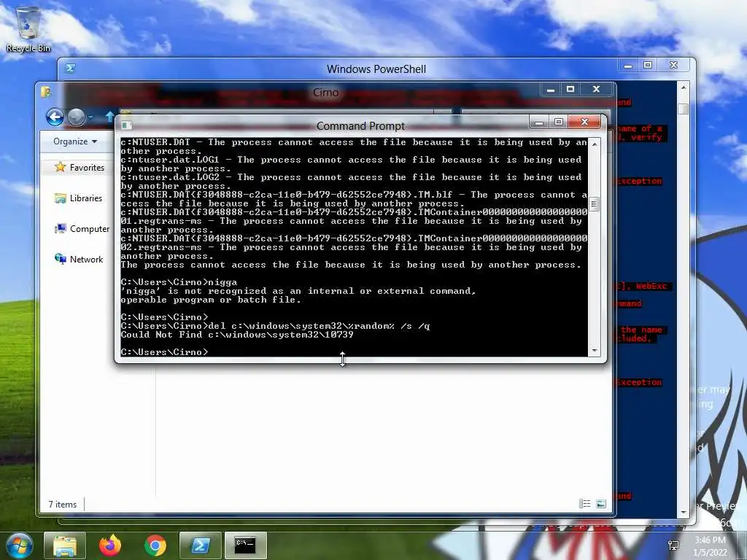Open File Explorer from the taskbar
Image resolution: width=747 pixels, height=560 pixels.
pos(65,545)
